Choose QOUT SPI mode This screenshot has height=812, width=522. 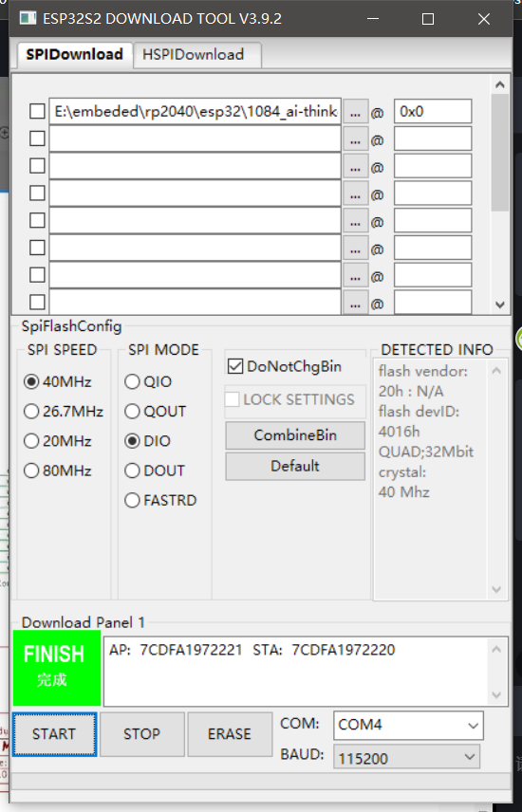click(155, 411)
